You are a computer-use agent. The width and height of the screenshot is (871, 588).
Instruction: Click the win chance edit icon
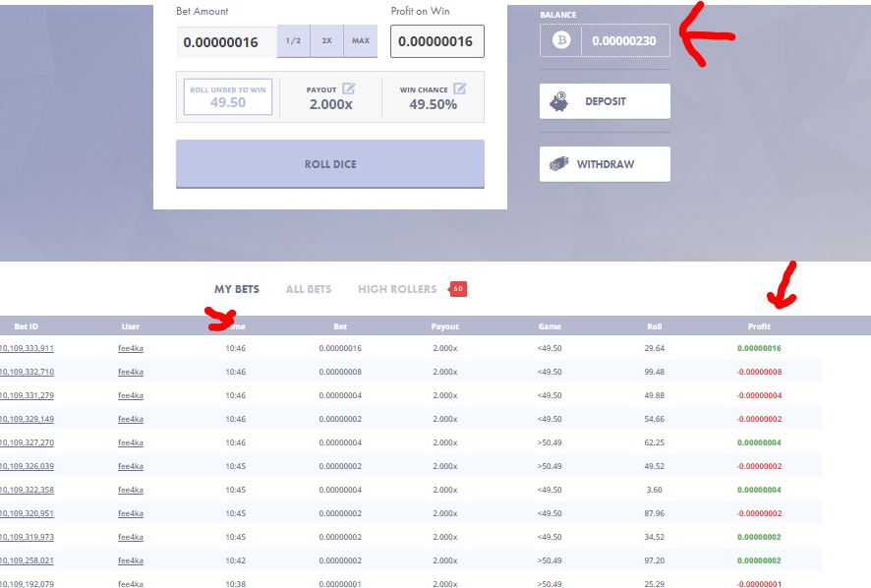point(459,88)
